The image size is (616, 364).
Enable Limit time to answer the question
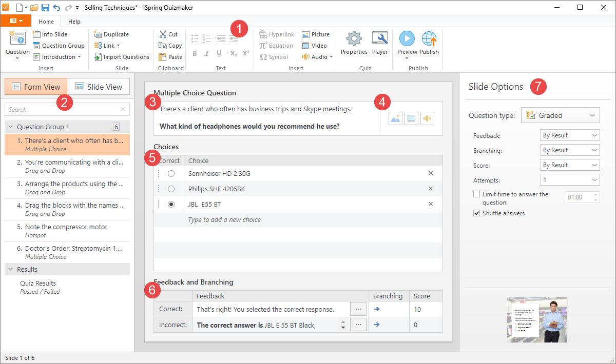[476, 194]
